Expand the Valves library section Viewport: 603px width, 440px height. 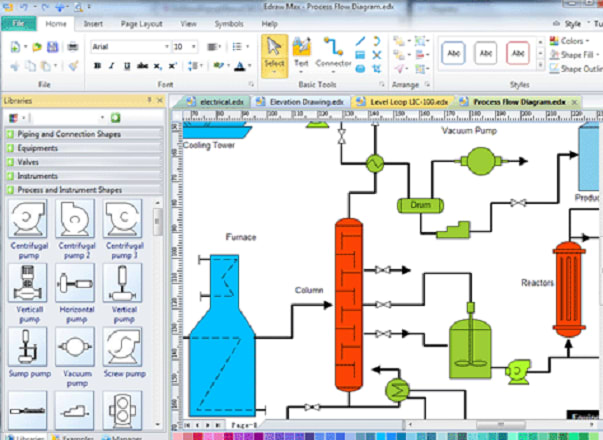click(80, 160)
